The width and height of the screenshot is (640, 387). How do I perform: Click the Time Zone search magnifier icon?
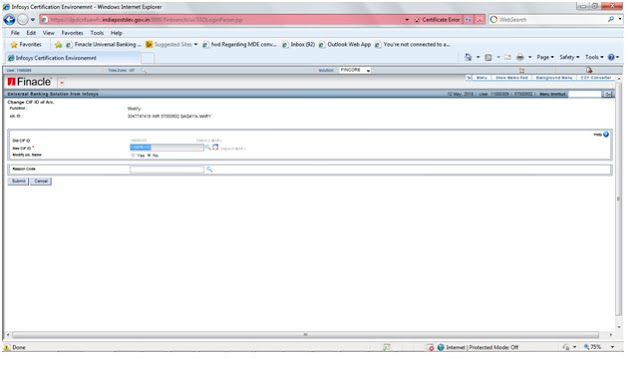(x=143, y=70)
